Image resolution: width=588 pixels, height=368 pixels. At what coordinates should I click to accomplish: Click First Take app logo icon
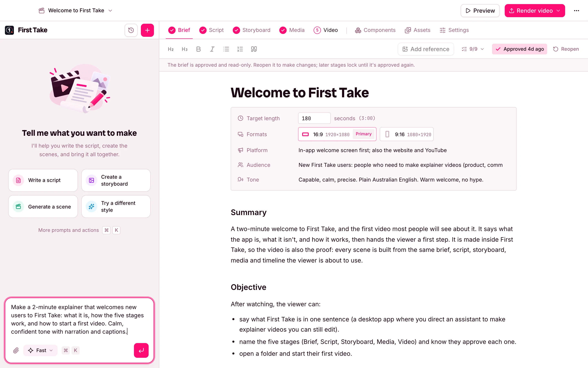[9, 30]
